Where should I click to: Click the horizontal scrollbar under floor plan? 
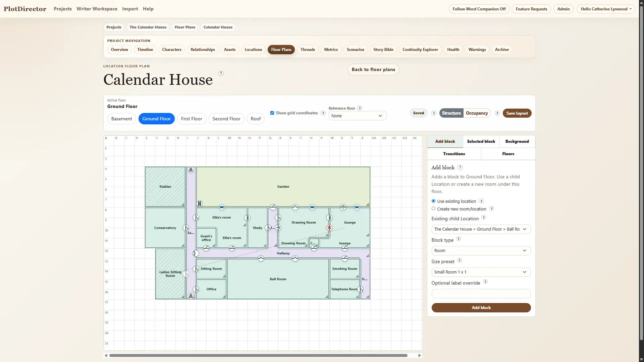pyautogui.click(x=258, y=355)
